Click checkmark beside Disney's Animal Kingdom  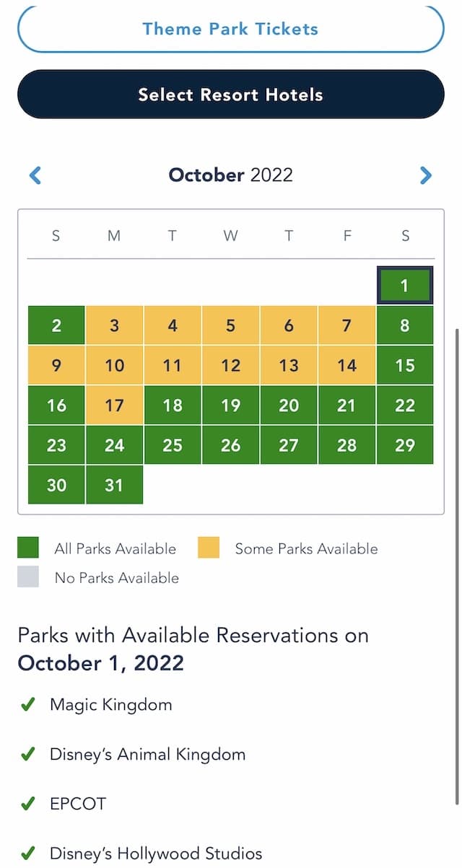[x=27, y=755]
